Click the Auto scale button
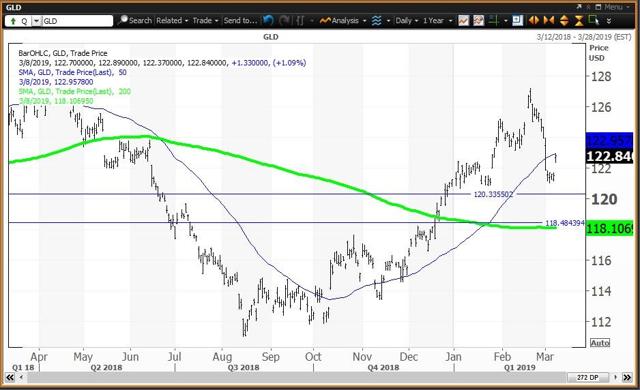This screenshot has height=390, width=640. click(600, 343)
